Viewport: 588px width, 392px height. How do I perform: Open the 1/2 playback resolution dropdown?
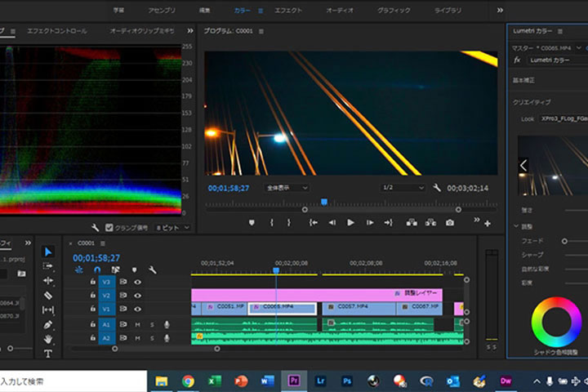point(403,187)
